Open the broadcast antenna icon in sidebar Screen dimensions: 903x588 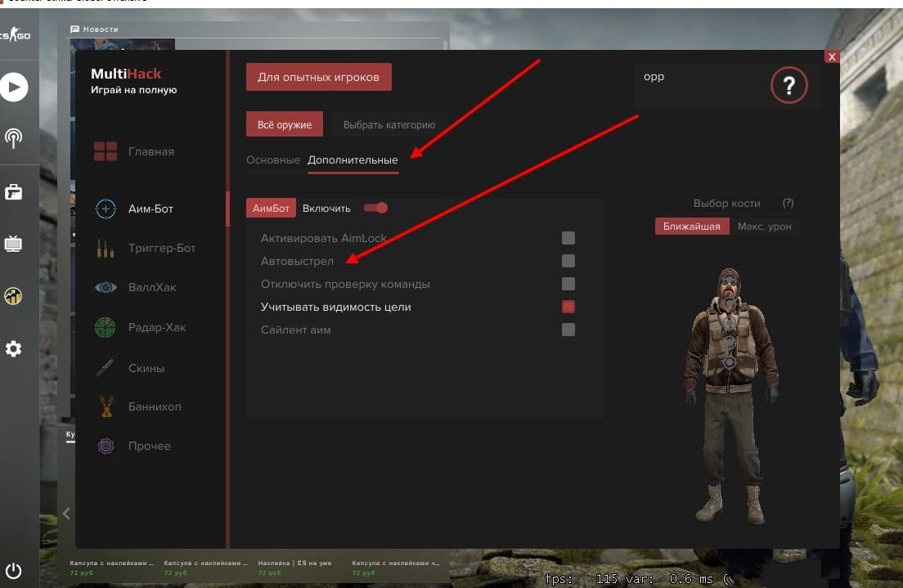click(13, 137)
